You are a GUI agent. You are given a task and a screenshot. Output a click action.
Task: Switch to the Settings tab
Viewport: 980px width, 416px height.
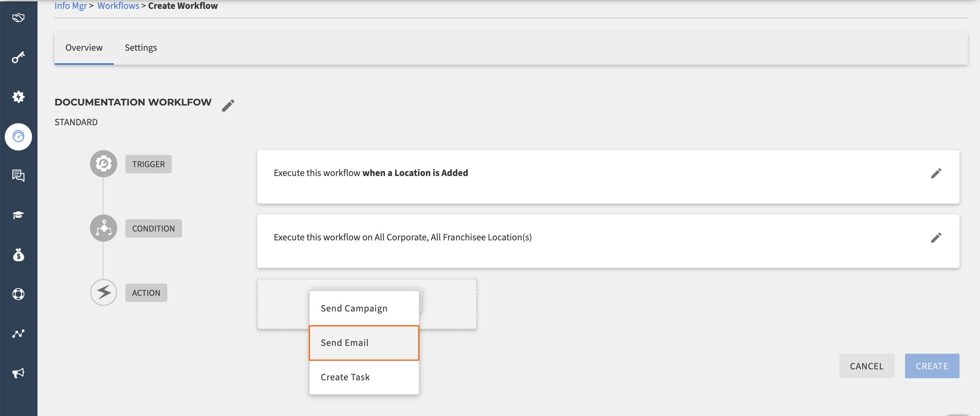click(x=141, y=48)
